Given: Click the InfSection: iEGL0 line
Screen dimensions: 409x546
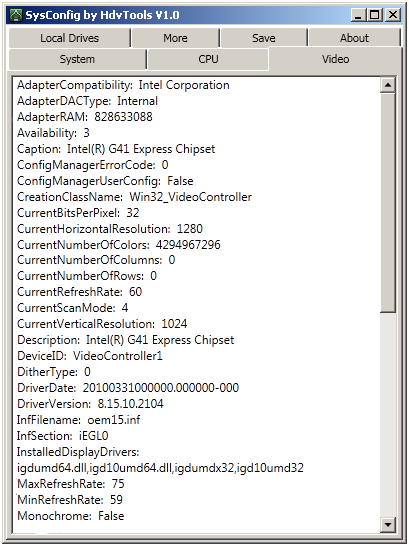Looking at the screenshot, I should tap(63, 436).
